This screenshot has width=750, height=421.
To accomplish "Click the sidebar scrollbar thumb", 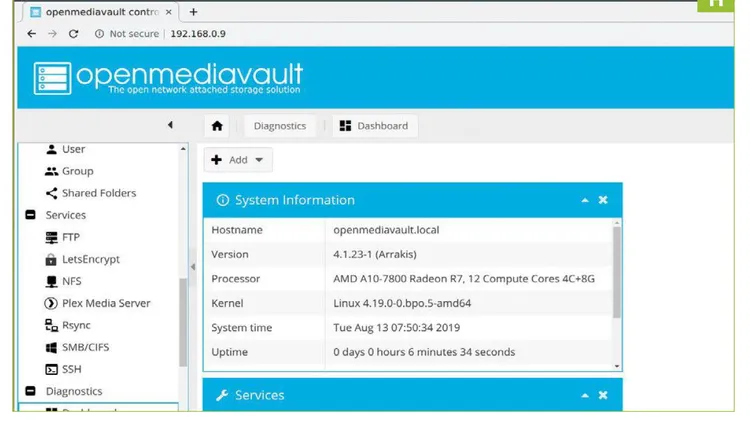I will (x=183, y=322).
